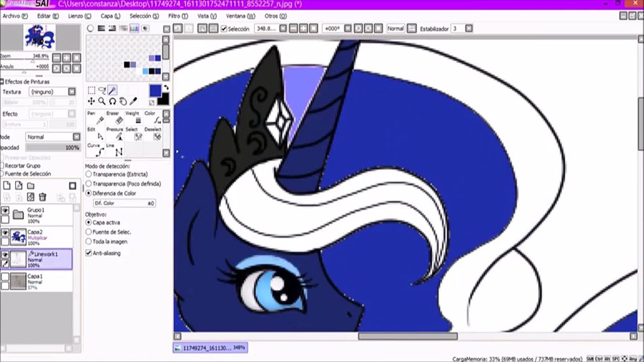The height and width of the screenshot is (362, 644).
Task: Choose the Pen linework tool
Action: point(95,118)
